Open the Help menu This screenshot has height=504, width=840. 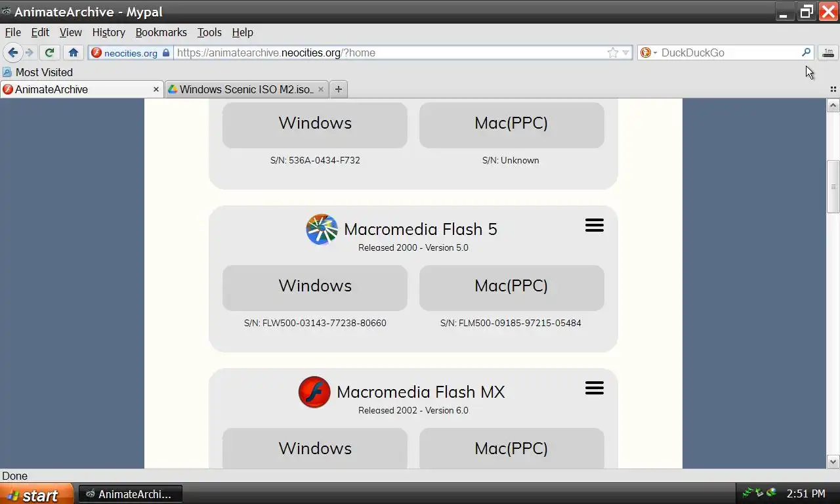242,32
